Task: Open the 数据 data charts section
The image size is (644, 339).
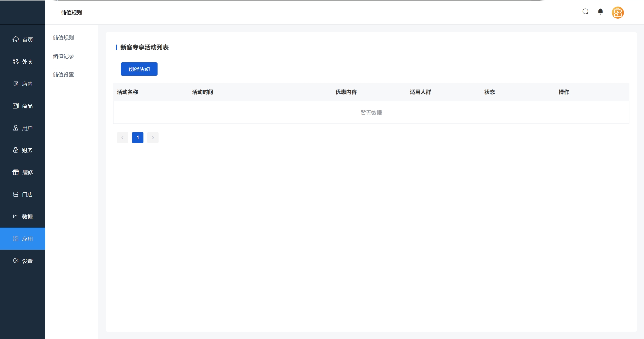Action: click(23, 217)
